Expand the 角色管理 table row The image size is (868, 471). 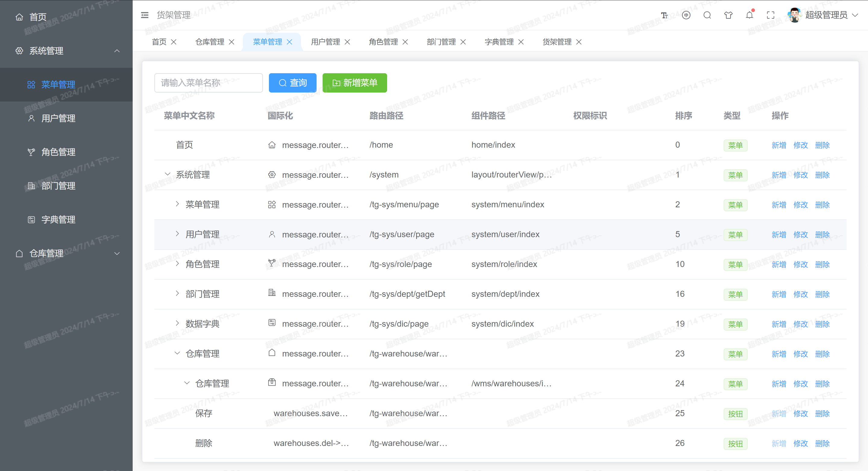tap(177, 264)
